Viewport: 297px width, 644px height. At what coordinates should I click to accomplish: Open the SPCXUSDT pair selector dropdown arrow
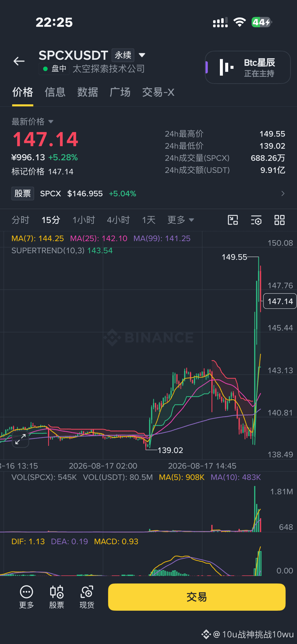[142, 55]
